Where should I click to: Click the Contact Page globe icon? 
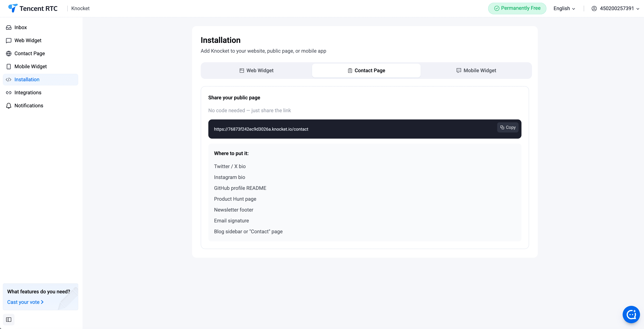(9, 54)
